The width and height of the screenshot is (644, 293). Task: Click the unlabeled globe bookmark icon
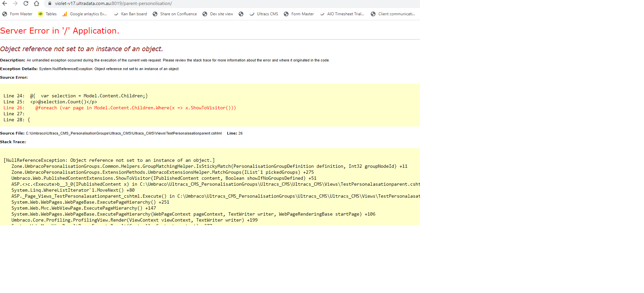coord(241,14)
